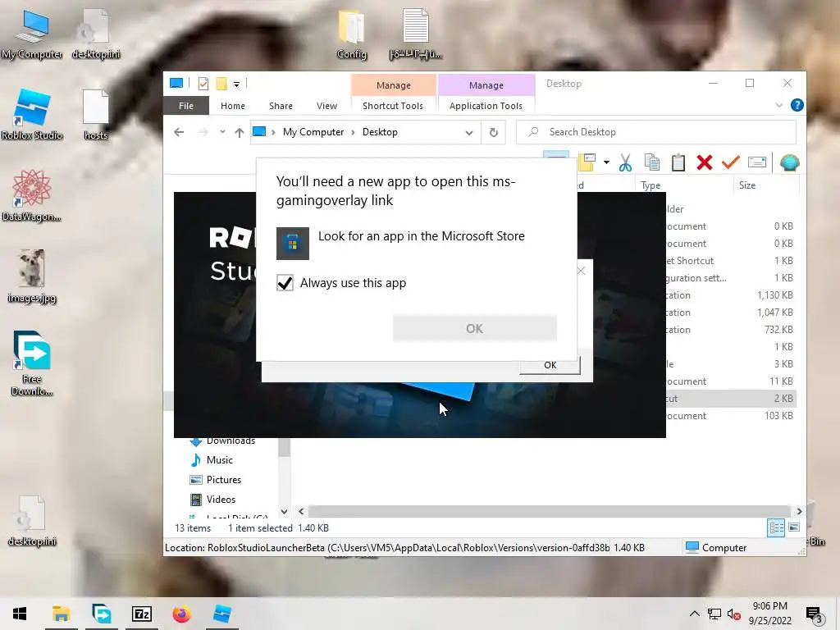The height and width of the screenshot is (630, 840).
Task: Open the Recent locations dropdown chevron
Action: tap(222, 132)
